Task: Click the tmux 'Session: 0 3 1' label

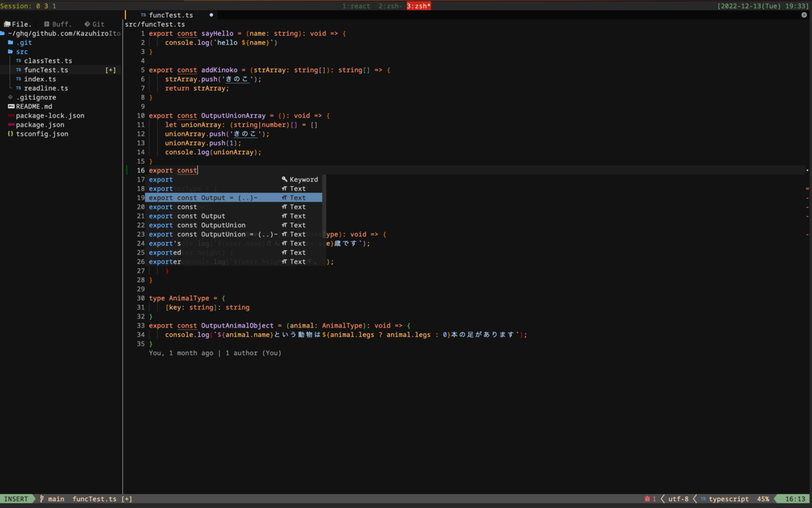Action: pos(28,6)
